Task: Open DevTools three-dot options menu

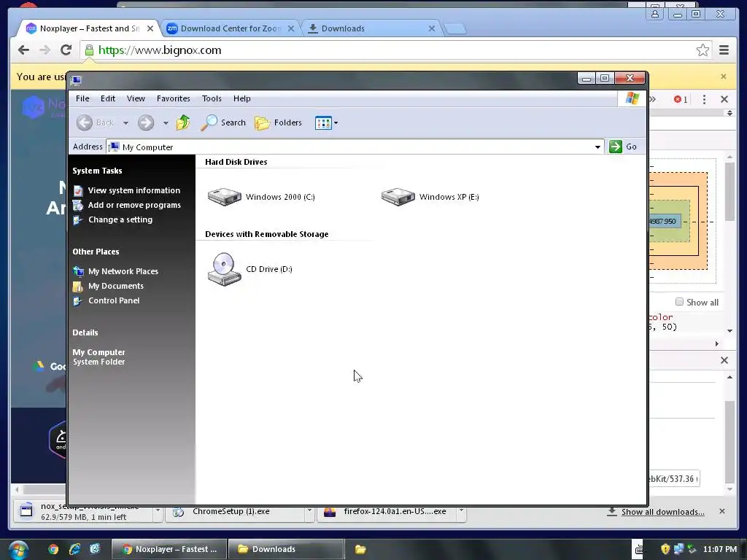Action: pos(704,99)
